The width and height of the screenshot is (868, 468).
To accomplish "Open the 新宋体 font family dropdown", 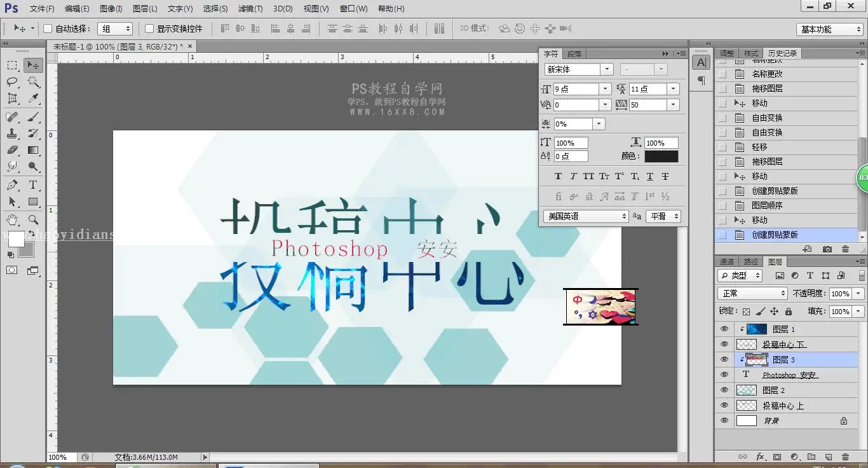I will coord(607,69).
